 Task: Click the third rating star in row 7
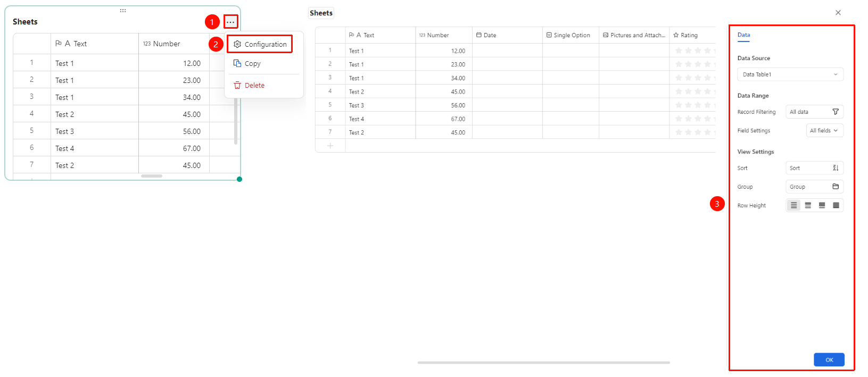(698, 132)
